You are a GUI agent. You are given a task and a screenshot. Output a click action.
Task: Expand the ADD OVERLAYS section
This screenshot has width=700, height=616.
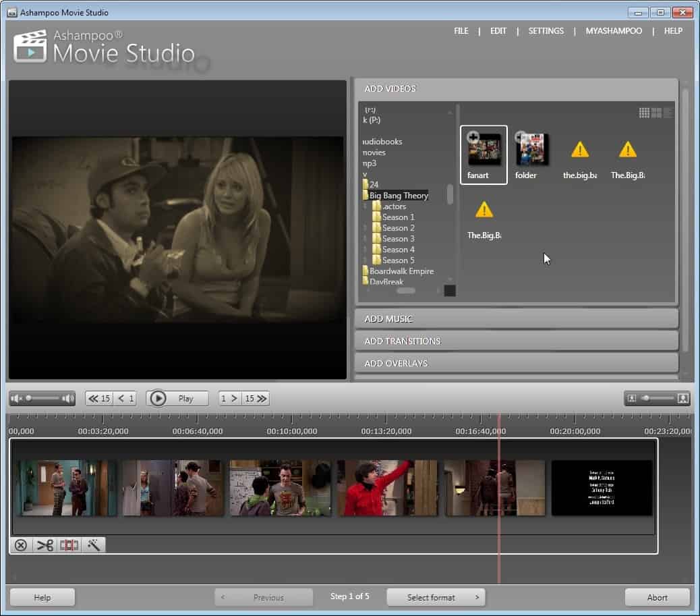point(516,364)
